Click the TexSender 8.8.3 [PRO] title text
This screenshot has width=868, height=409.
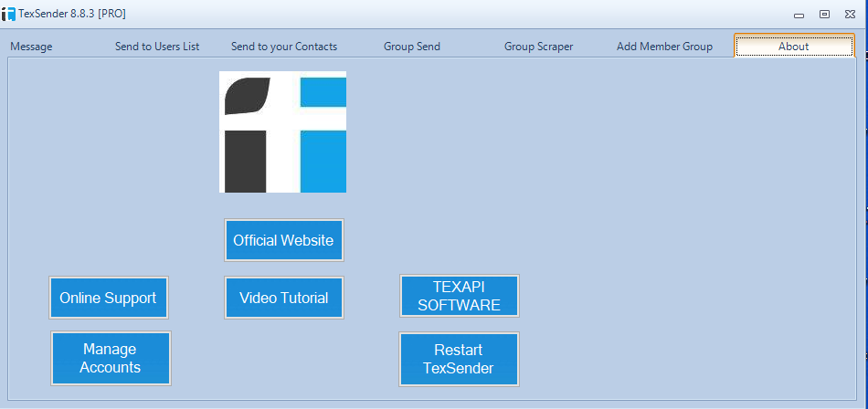click(72, 14)
